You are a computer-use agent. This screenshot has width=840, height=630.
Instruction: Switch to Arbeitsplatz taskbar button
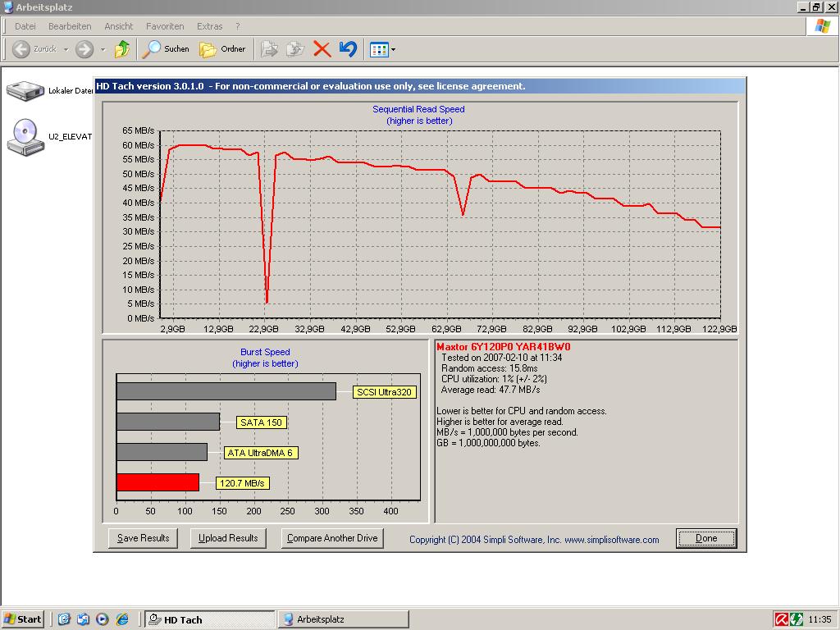(x=344, y=619)
